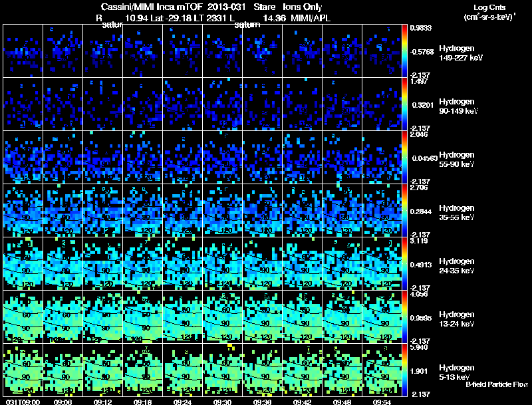This screenshot has height=405, width=532.
Task: Select the 90-149 keV image panel at 09:30
Action: click(x=222, y=104)
